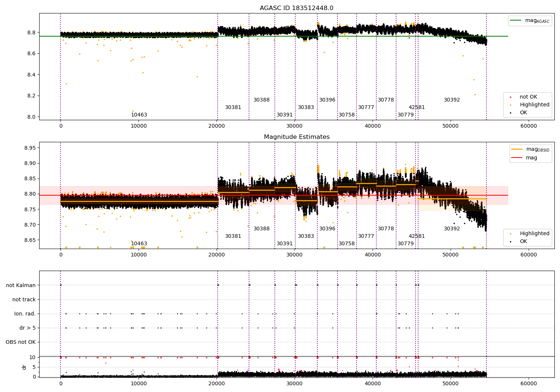Click y-axis tick 10 on dr subplot
560x392 pixels.
(32, 358)
